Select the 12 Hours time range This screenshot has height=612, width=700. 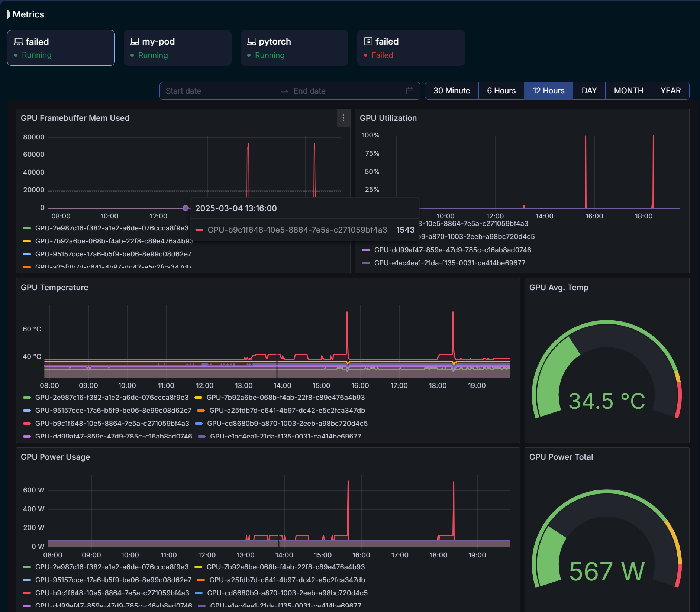pyautogui.click(x=548, y=91)
